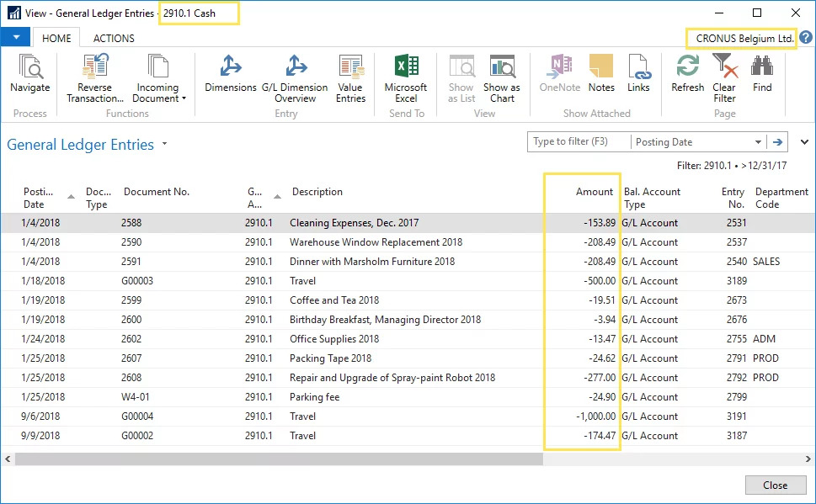Screen dimensions: 816x504
Task: Expand the General Ledger Entries title menu
Action: click(165, 145)
